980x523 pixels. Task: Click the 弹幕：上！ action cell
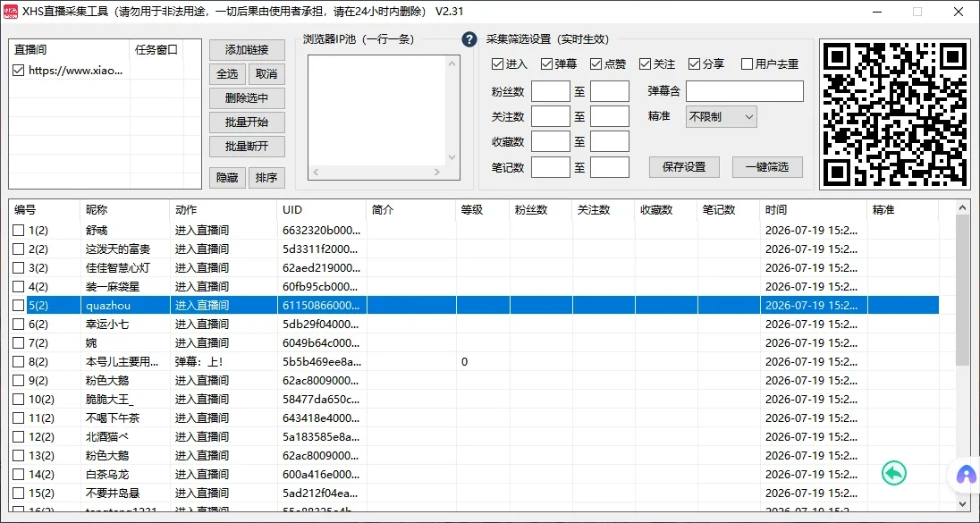[224, 362]
